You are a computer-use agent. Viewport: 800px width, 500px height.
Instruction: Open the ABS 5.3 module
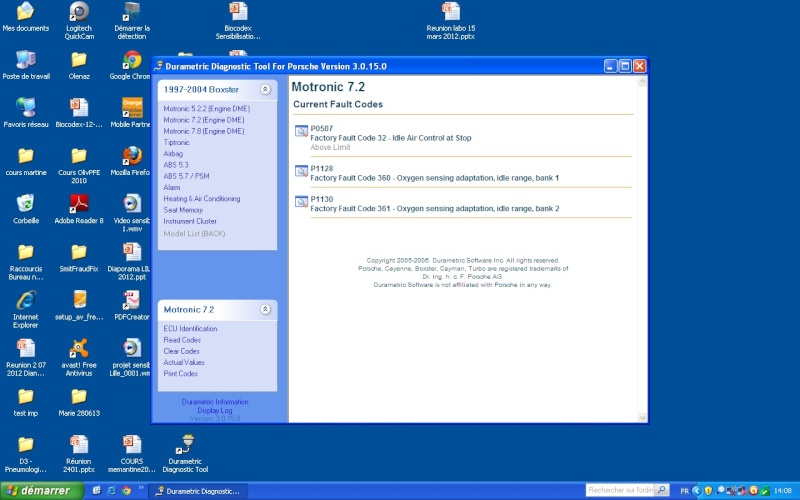[176, 165]
